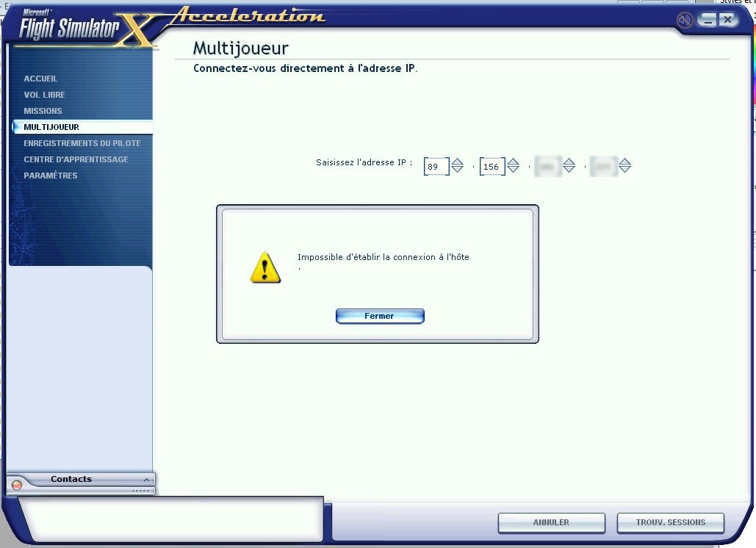The image size is (756, 548).
Task: Open PARAMÈTRES settings page
Action: (50, 176)
